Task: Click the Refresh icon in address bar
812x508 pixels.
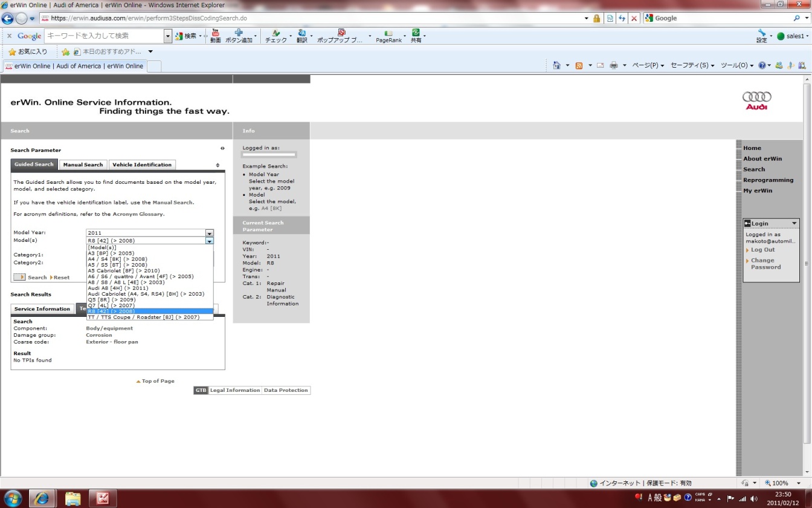Action: click(x=622, y=18)
